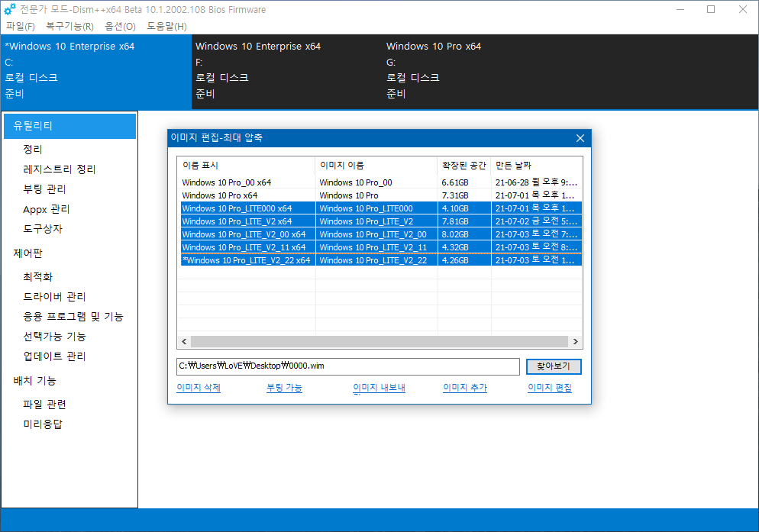Select row Windows 10 Pro_LITE000 x64
The height and width of the screenshot is (532, 759).
click(x=379, y=208)
